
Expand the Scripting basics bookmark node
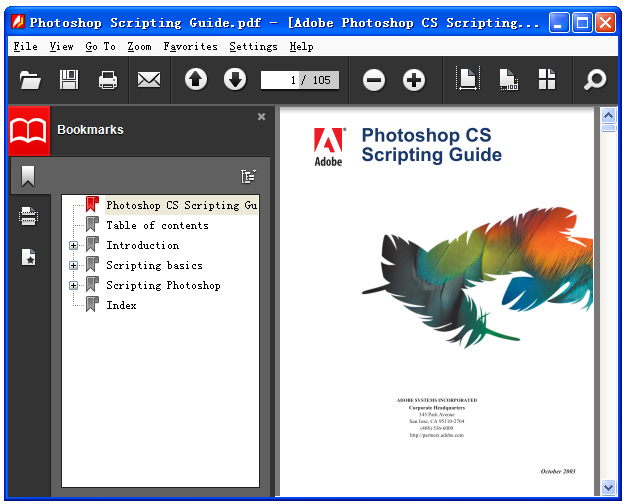[x=73, y=265]
